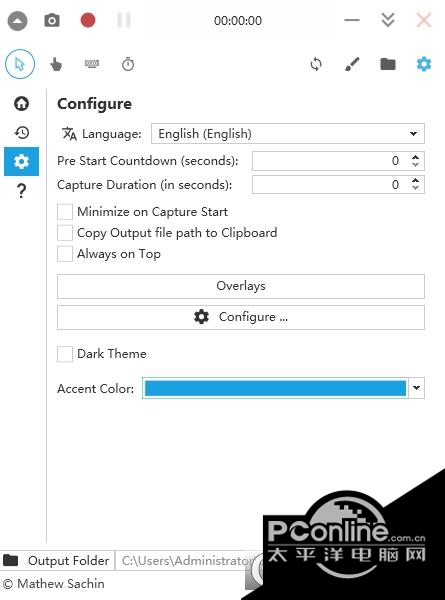Open the paintbrush drawing tool icon
The width and height of the screenshot is (445, 600).
click(x=352, y=64)
